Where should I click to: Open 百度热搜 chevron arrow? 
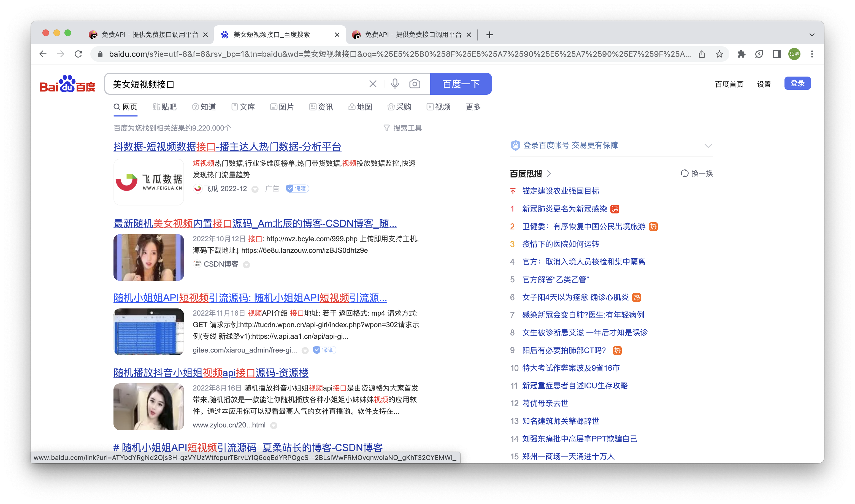pos(549,174)
